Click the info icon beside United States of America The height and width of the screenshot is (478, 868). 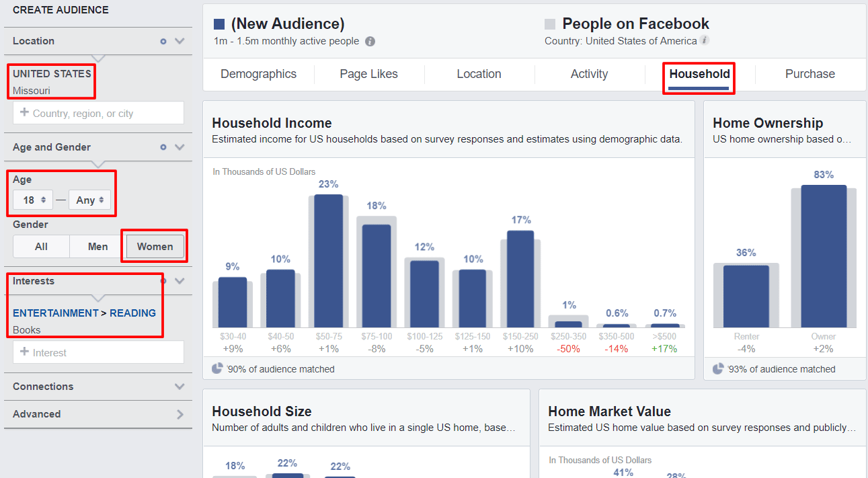pyautogui.click(x=705, y=40)
